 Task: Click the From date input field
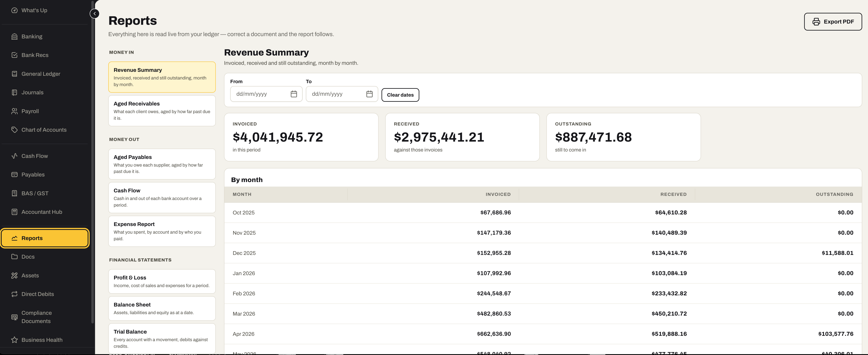266,94
